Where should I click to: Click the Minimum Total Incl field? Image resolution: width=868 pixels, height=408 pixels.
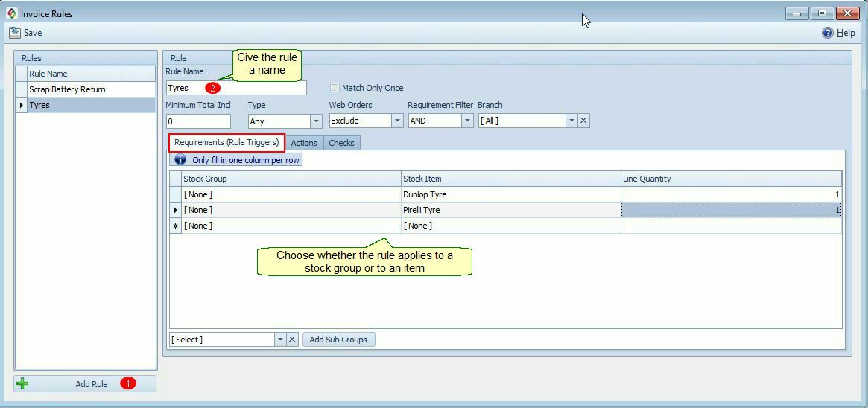point(198,121)
